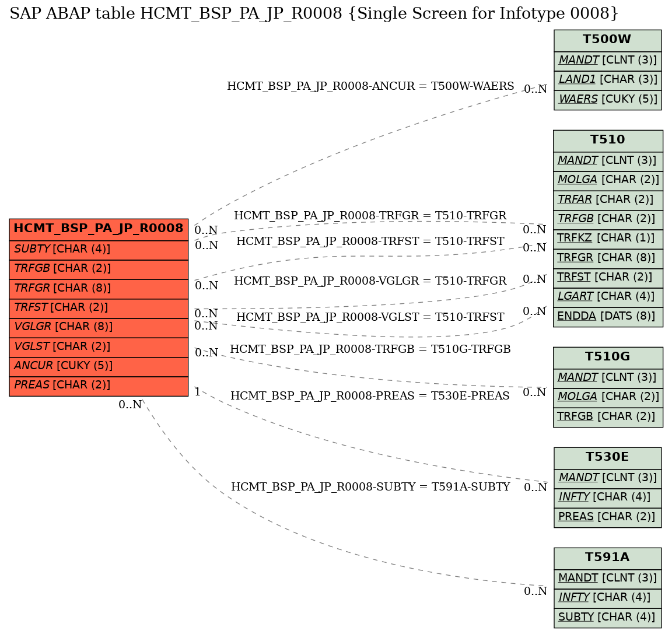Click the TRFST = T510-TRFST relation label
The image size is (672, 634).
pyautogui.click(x=370, y=241)
